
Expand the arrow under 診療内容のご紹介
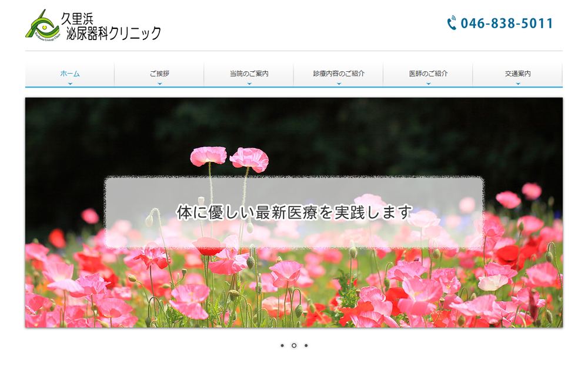pos(339,84)
